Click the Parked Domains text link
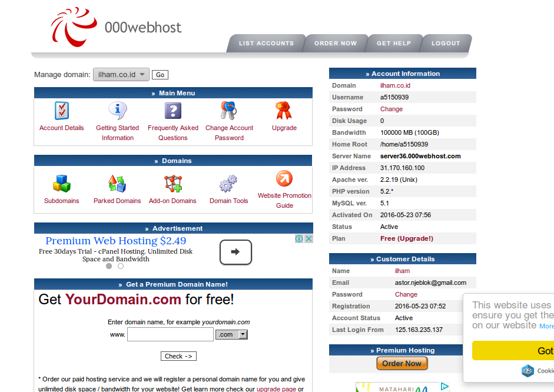The height and width of the screenshot is (392, 554). (117, 201)
